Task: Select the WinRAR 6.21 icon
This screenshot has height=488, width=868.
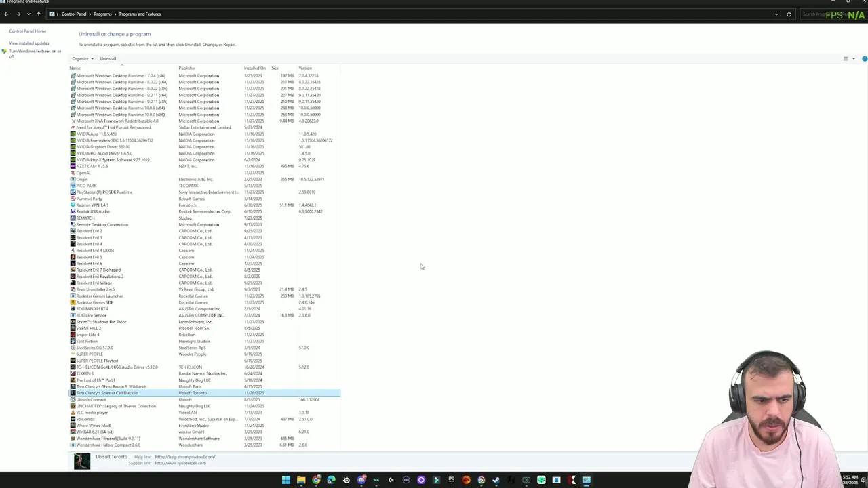Action: [x=73, y=432]
